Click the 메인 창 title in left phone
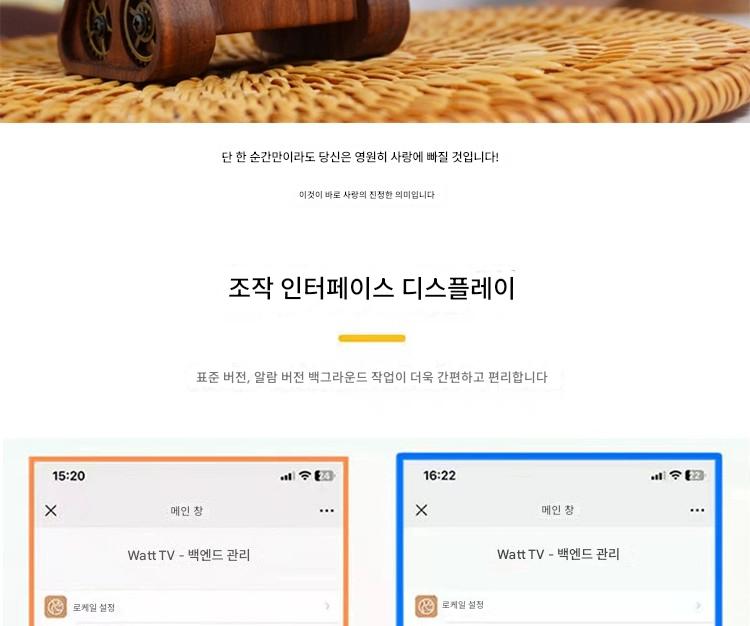 tap(187, 511)
